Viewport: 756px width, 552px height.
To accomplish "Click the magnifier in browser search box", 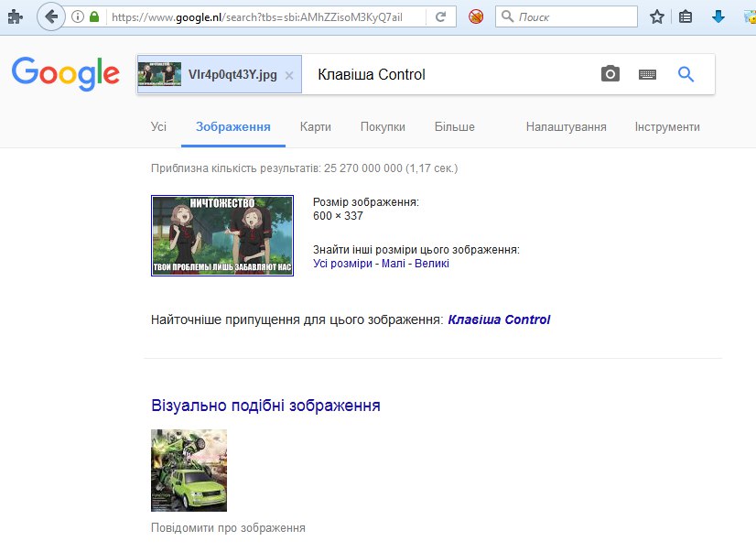I will pos(507,16).
